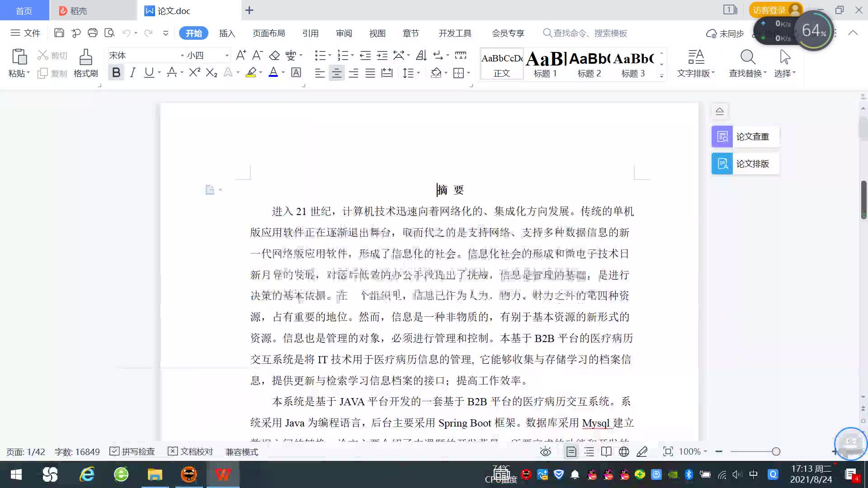The image size is (868, 488).
Task: Click the Paste clipboard icon
Action: (x=19, y=57)
